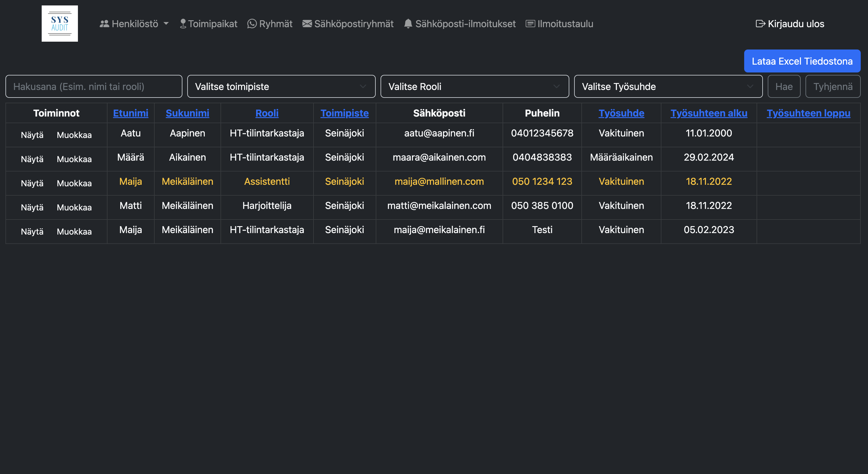Sort by Työsuhteen alku column
This screenshot has height=474, width=868.
coord(709,113)
